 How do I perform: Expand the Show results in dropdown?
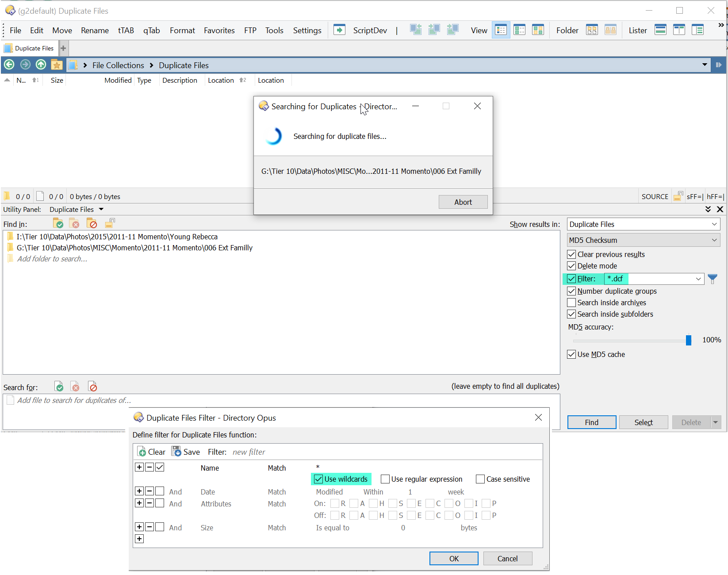(x=643, y=224)
